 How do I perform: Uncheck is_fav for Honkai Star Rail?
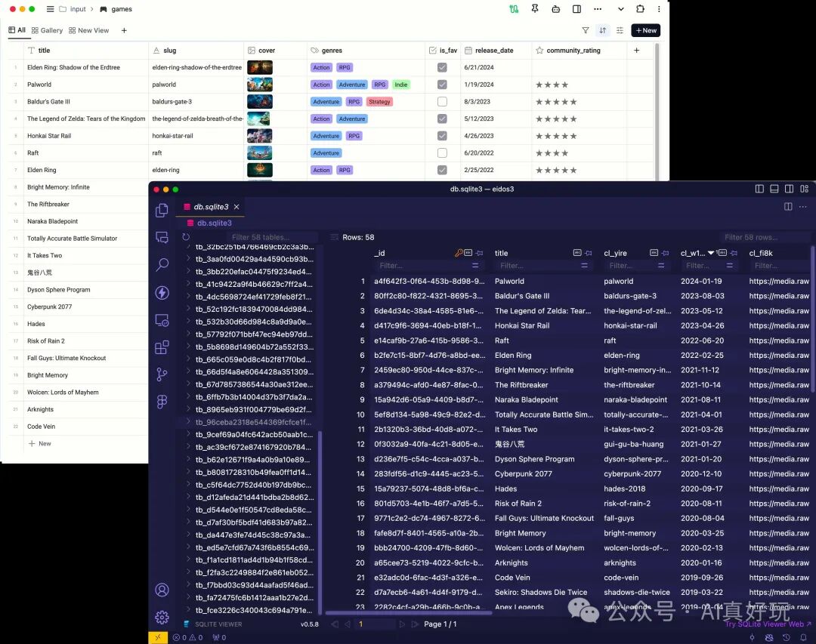tap(442, 136)
